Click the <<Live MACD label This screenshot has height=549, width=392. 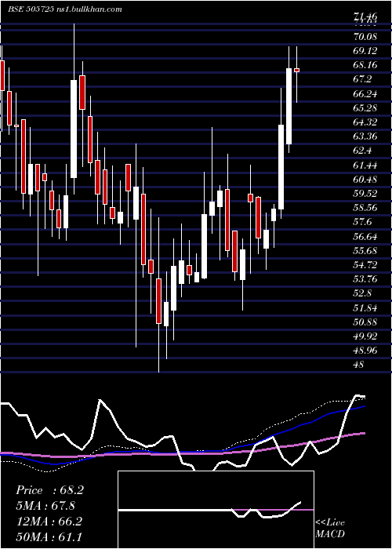[x=330, y=529]
